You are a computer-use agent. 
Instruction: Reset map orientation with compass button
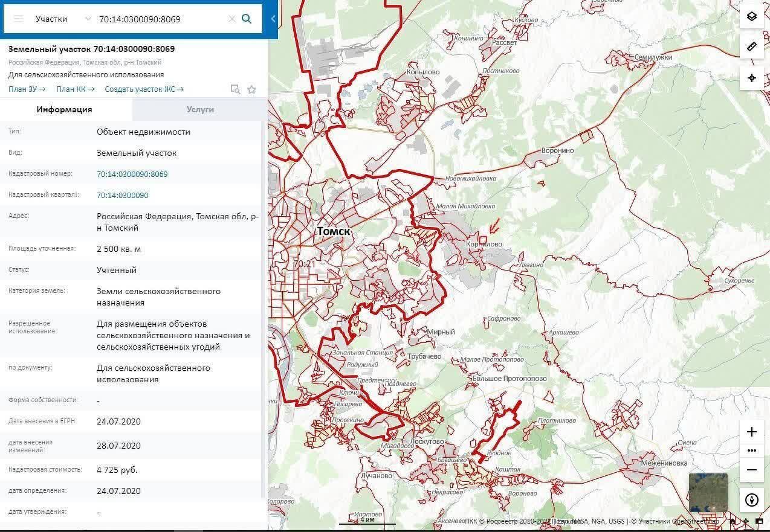[752, 500]
